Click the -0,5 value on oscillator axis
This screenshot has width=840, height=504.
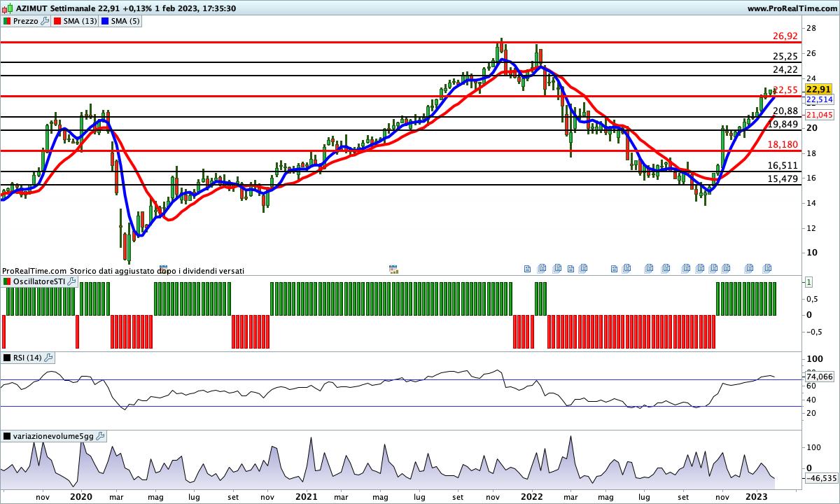(x=814, y=332)
